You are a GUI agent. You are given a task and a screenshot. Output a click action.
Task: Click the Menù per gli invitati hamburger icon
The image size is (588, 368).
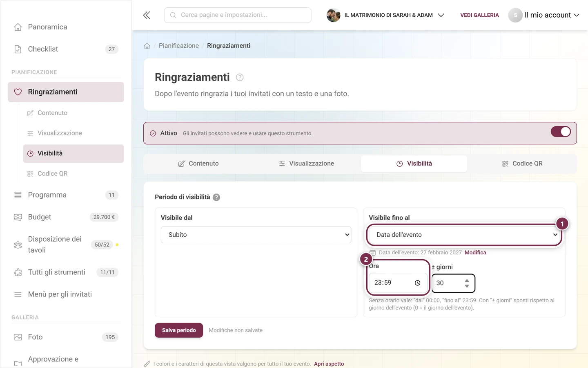point(18,294)
